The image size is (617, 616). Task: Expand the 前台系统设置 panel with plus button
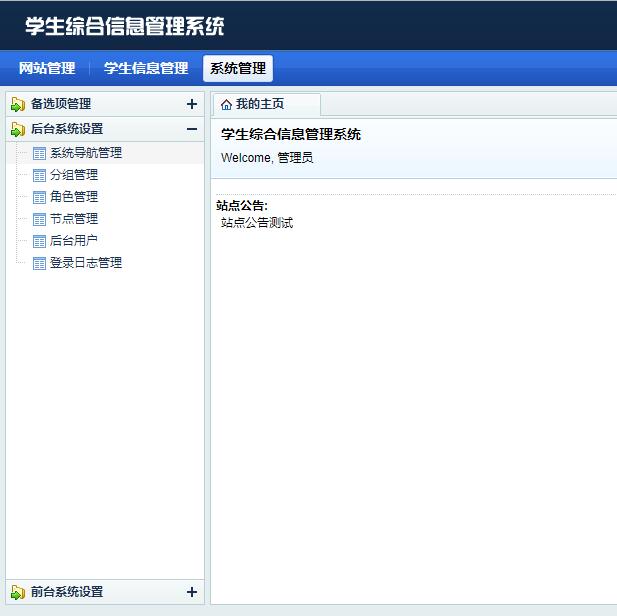point(192,592)
